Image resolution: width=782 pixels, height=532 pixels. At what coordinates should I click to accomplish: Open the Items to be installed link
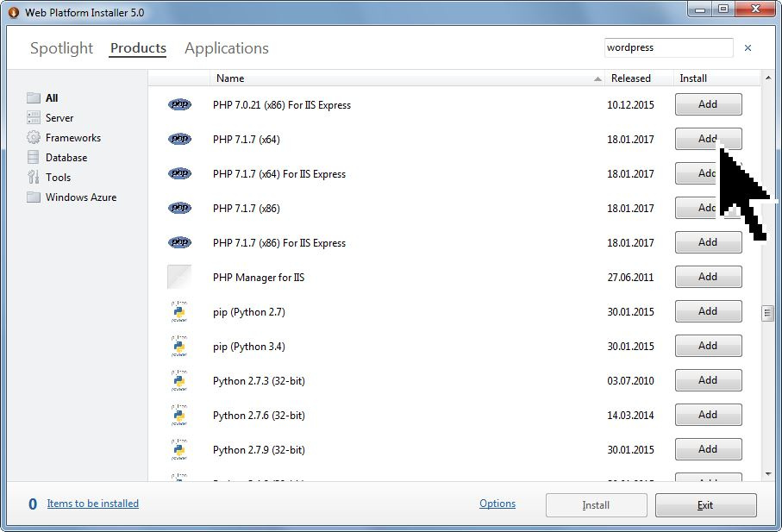93,504
